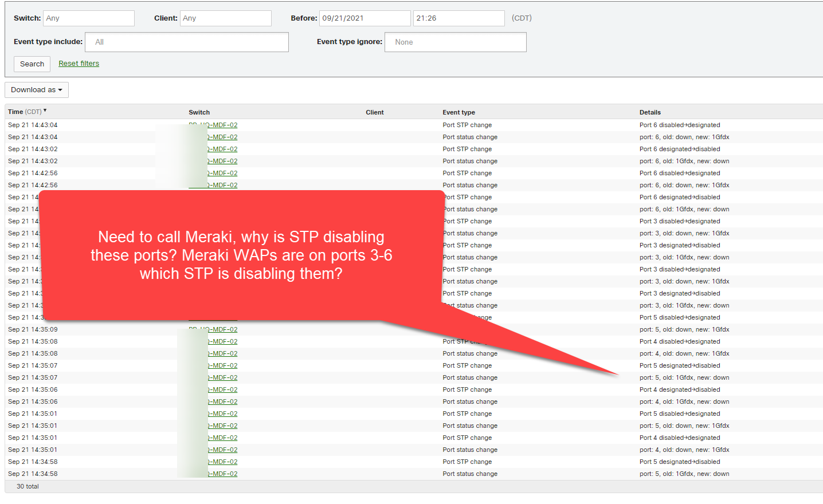Select the Event type column header
Screen dimensions: 823x504
coord(457,112)
